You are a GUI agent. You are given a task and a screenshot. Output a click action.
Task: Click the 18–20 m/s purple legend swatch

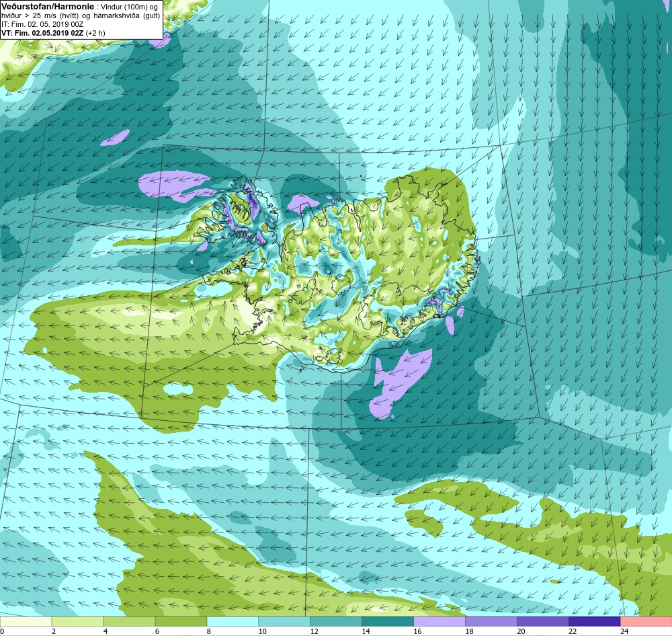click(491, 621)
